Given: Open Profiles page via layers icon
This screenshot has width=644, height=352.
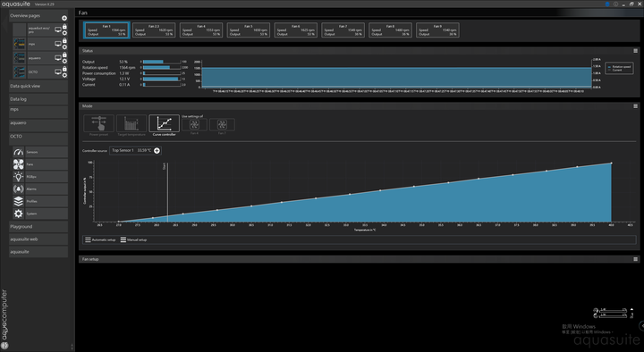Looking at the screenshot, I should pos(19,201).
